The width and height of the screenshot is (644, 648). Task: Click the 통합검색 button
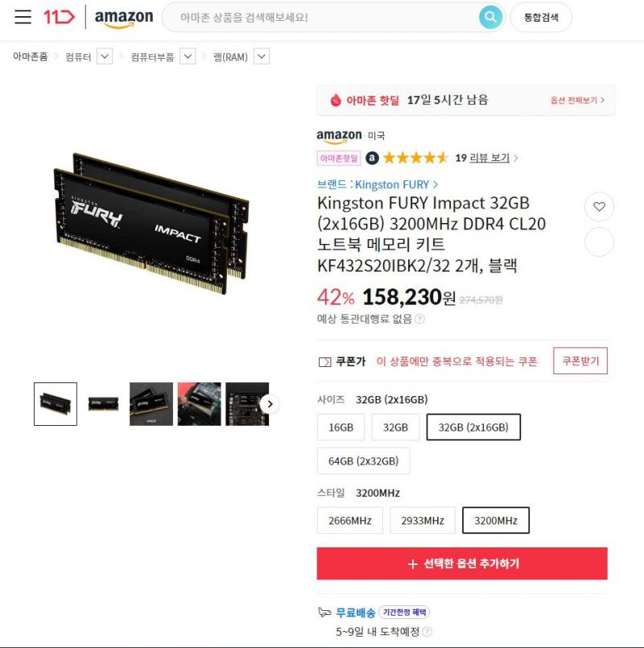(541, 18)
